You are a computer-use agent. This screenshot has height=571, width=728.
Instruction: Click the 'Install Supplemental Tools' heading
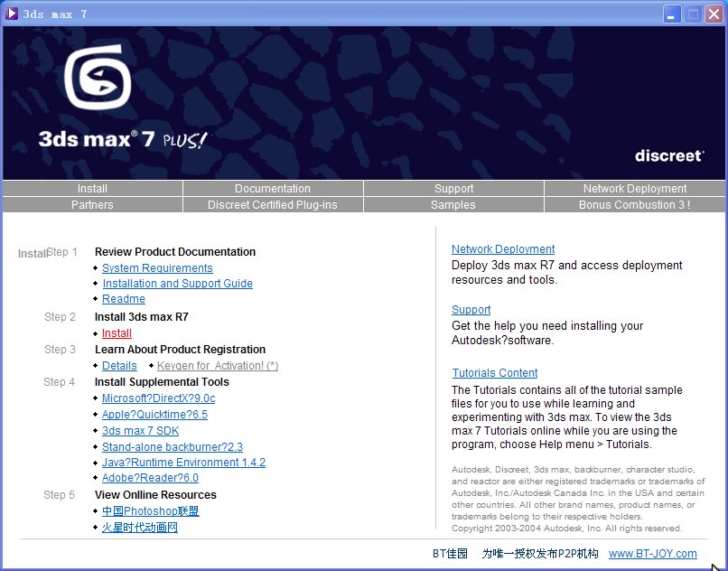coord(162,382)
